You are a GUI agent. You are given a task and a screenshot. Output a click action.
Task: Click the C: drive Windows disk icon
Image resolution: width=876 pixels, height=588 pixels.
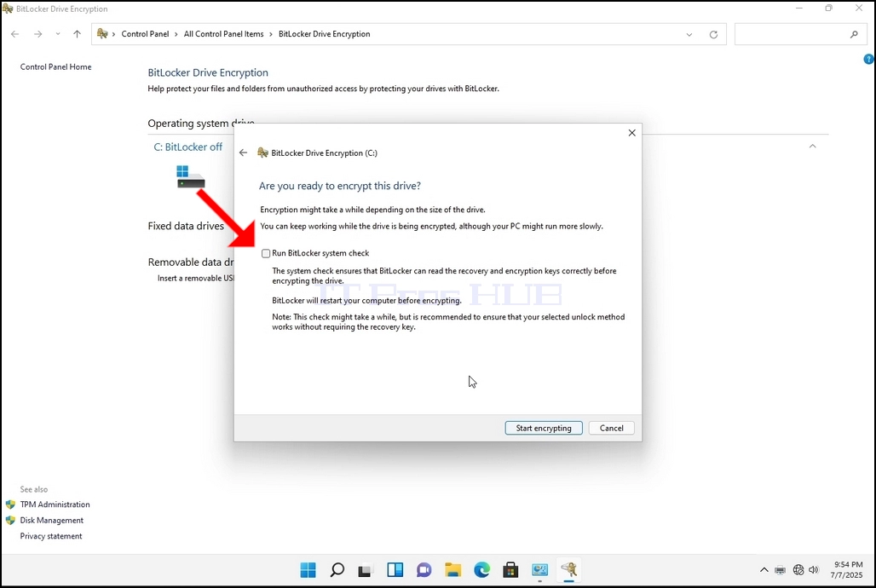191,176
